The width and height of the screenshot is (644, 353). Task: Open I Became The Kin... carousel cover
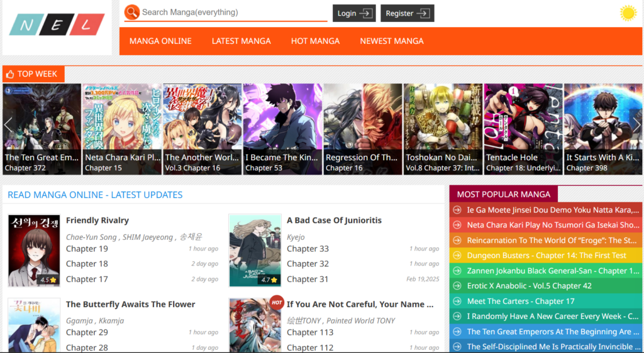(282, 129)
